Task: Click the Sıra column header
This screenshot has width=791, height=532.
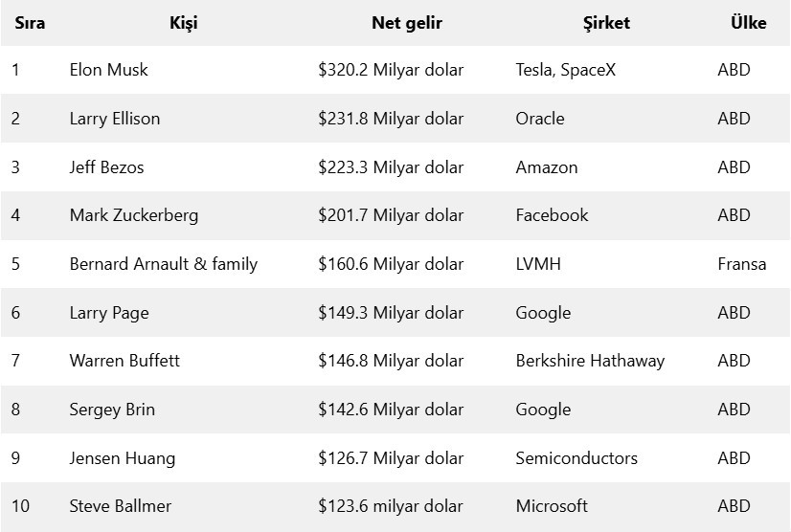Action: pos(30,23)
